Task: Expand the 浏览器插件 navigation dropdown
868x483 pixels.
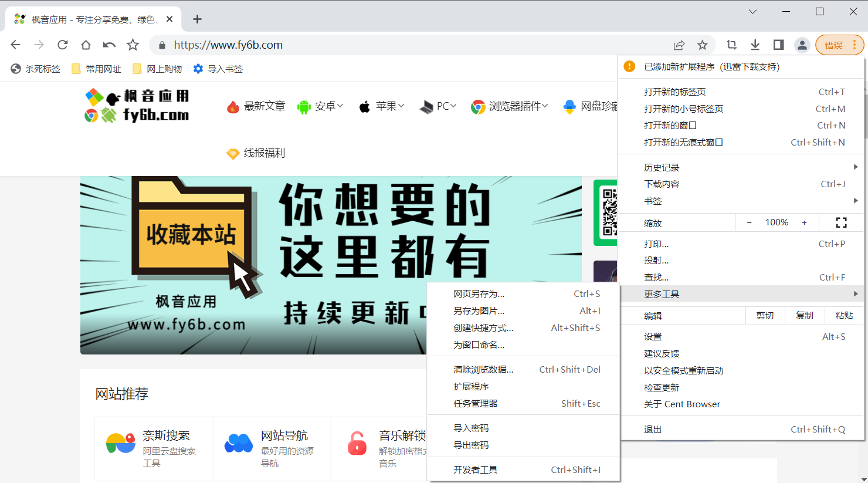Action: pos(510,106)
